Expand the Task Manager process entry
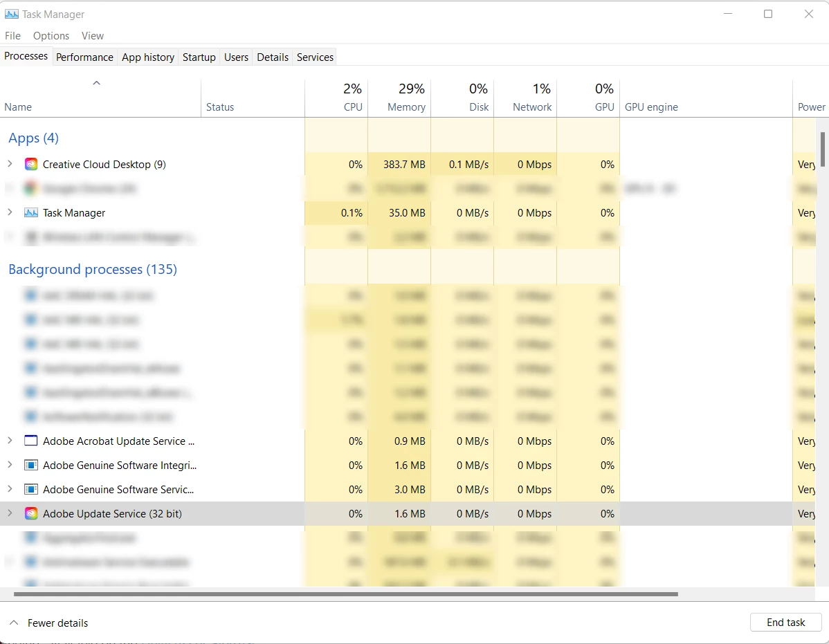 10,212
